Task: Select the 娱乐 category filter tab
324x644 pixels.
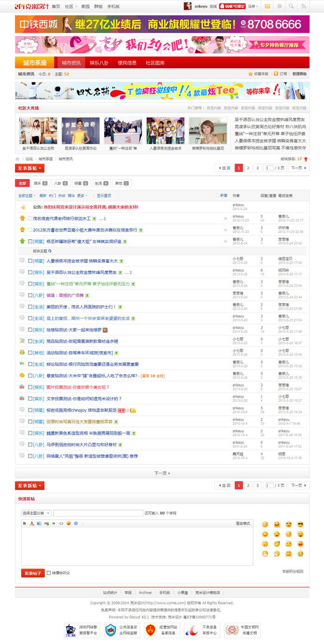Action: 40,183
